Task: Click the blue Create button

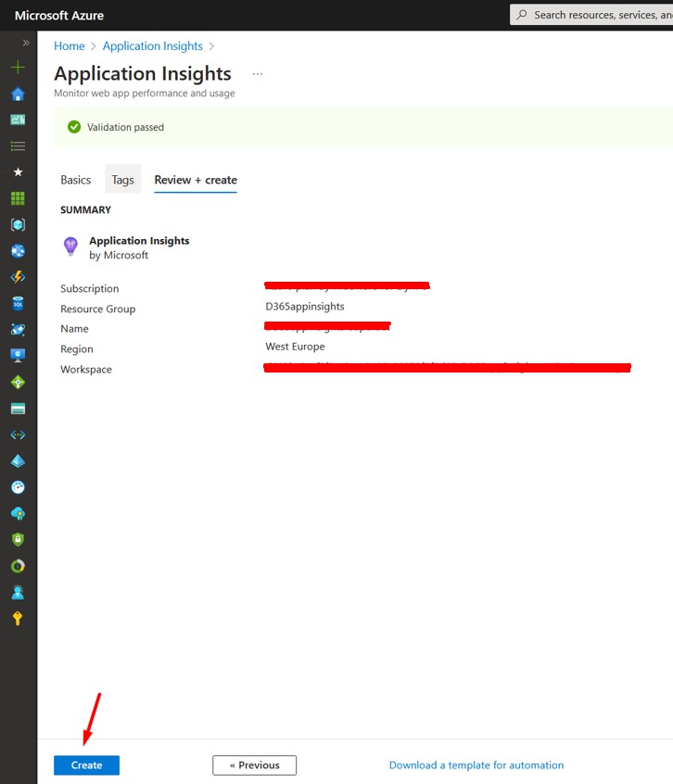Action: tap(86, 765)
